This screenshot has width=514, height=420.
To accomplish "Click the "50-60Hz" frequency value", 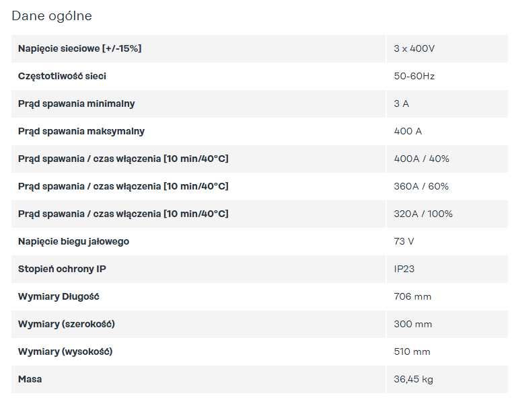I will coord(414,76).
